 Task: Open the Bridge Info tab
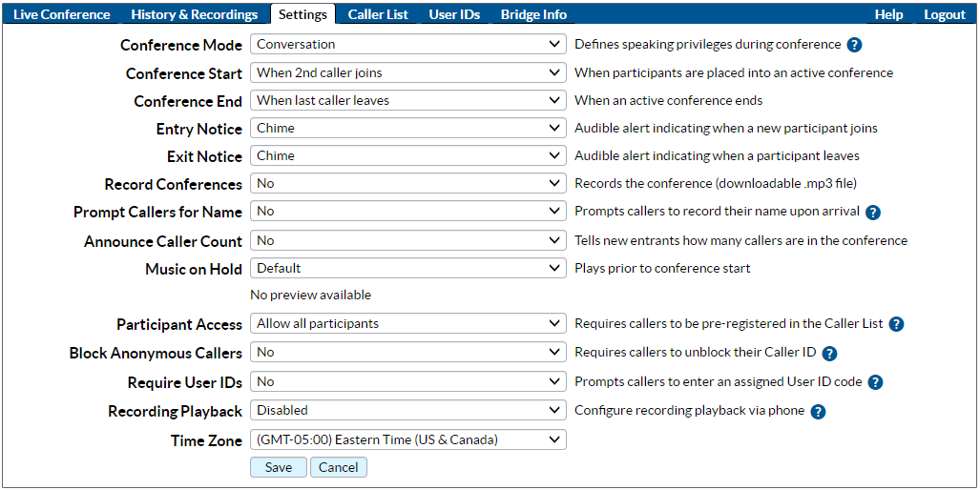(533, 14)
